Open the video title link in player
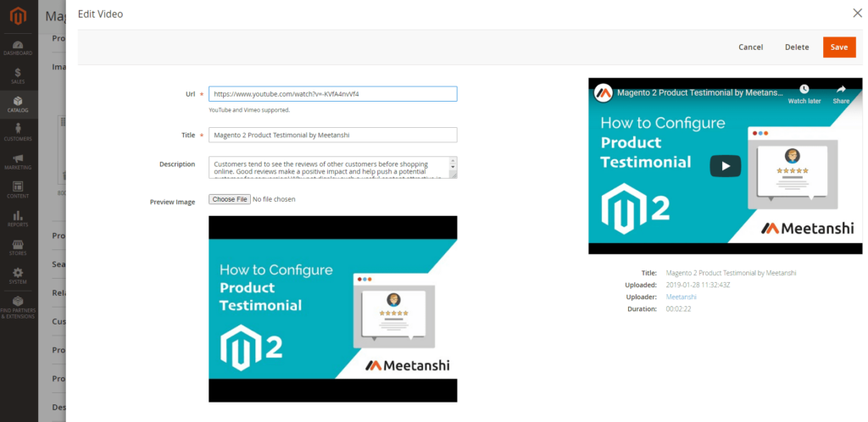The height and width of the screenshot is (422, 868). click(700, 92)
